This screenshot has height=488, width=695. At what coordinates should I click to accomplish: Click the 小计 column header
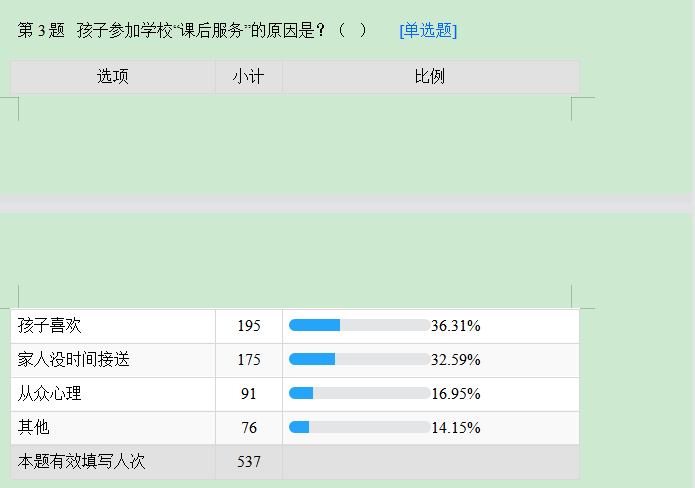click(249, 77)
